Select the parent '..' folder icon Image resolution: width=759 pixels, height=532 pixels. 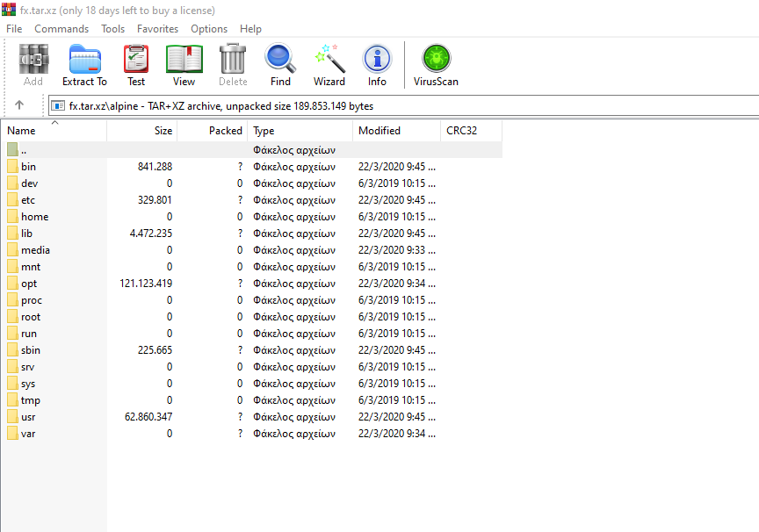(12, 149)
